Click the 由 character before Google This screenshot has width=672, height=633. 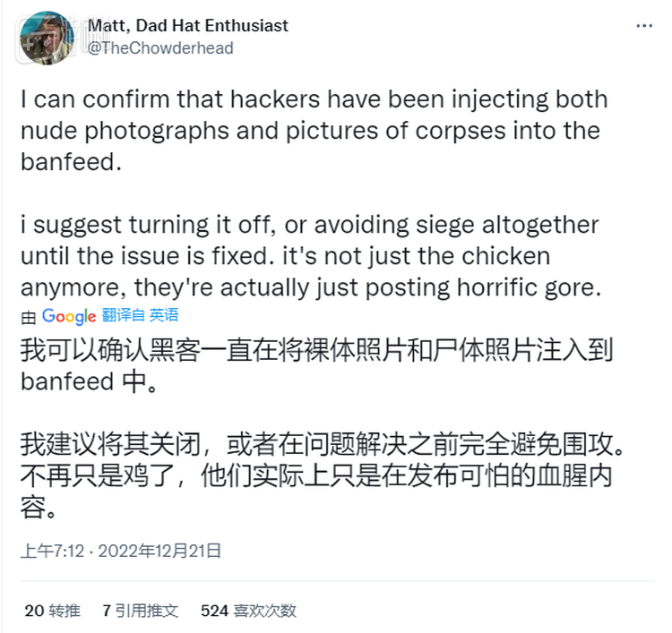click(29, 316)
